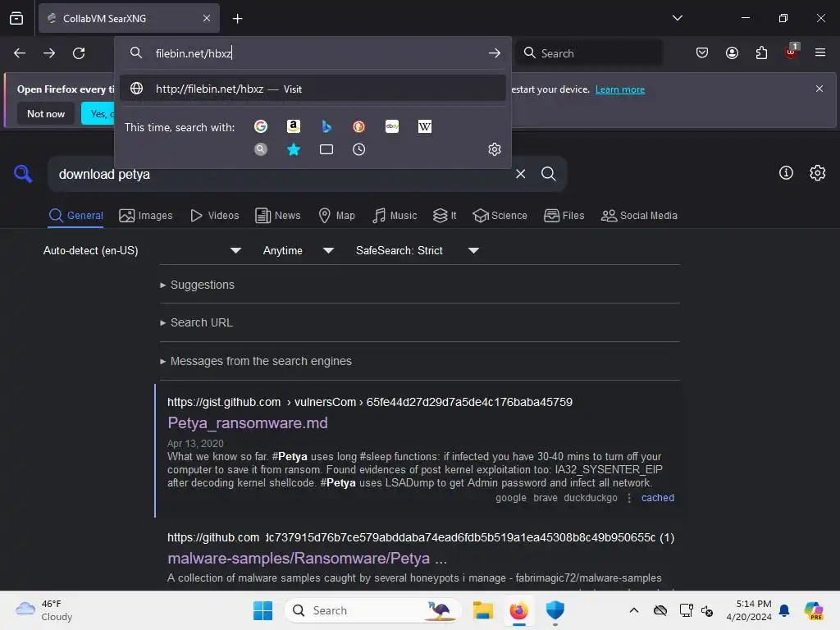Search with Google this time
840x630 pixels.
click(x=261, y=126)
